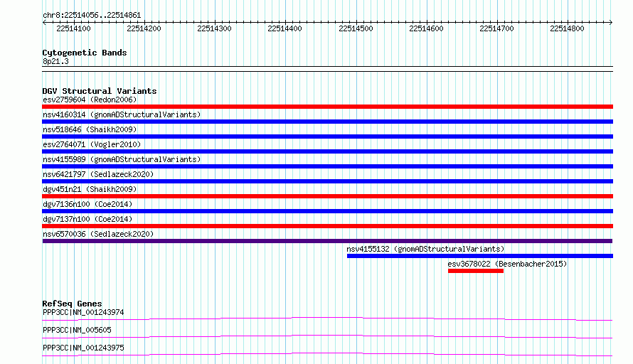The width and height of the screenshot is (633, 364).
Task: Open variant label dgv7137n100 (Coe2014)
Action: (x=87, y=219)
